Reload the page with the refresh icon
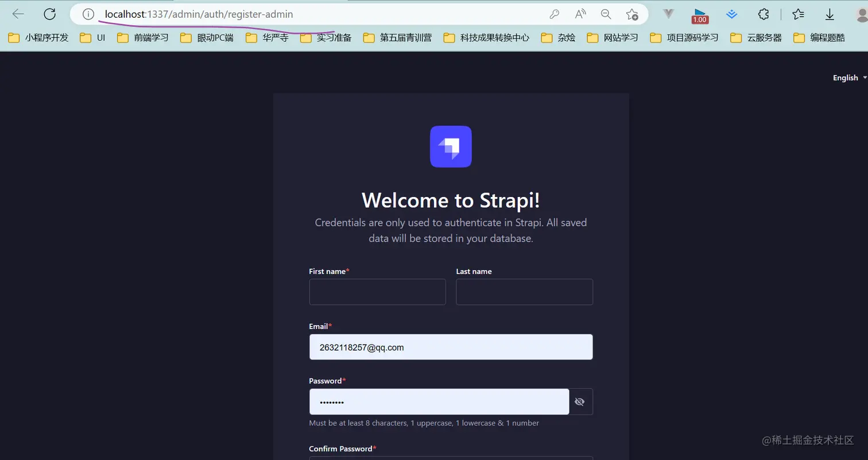 [50, 14]
